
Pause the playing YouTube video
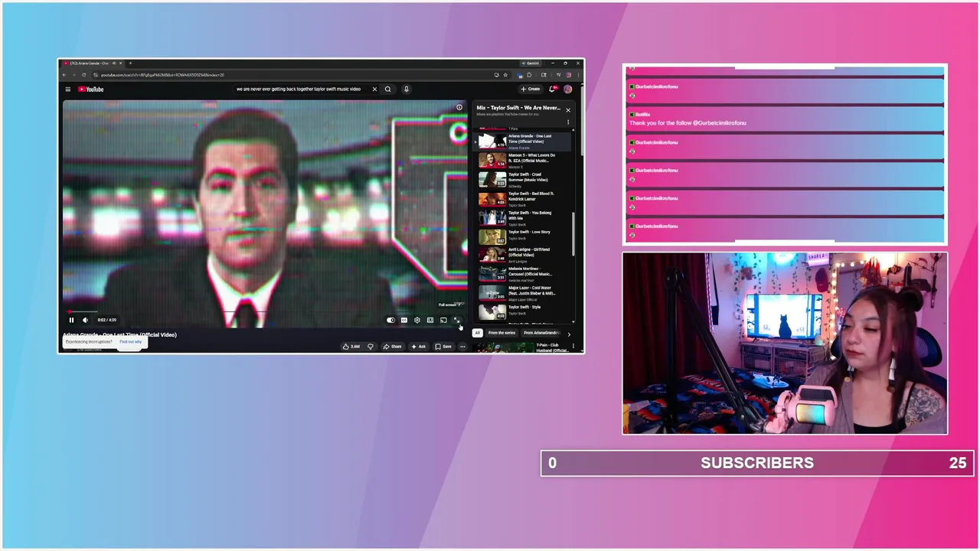point(71,320)
